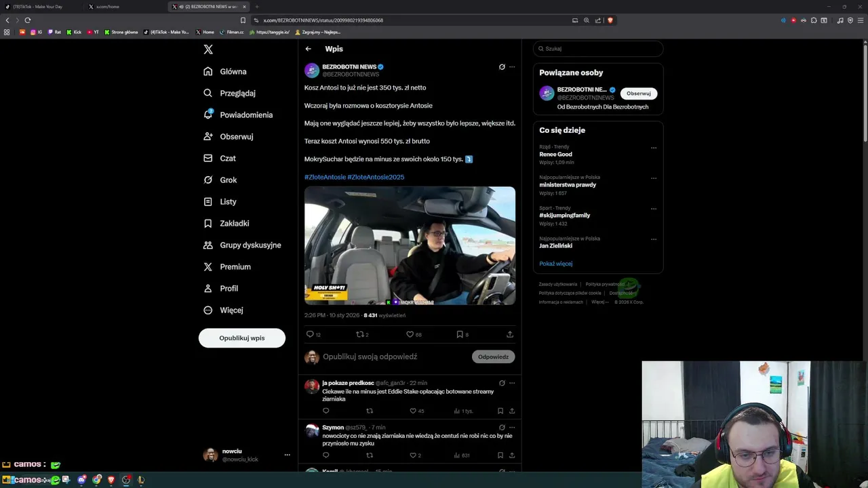Expand Więcej options menu
Image resolution: width=868 pixels, height=488 pixels.
(x=223, y=310)
